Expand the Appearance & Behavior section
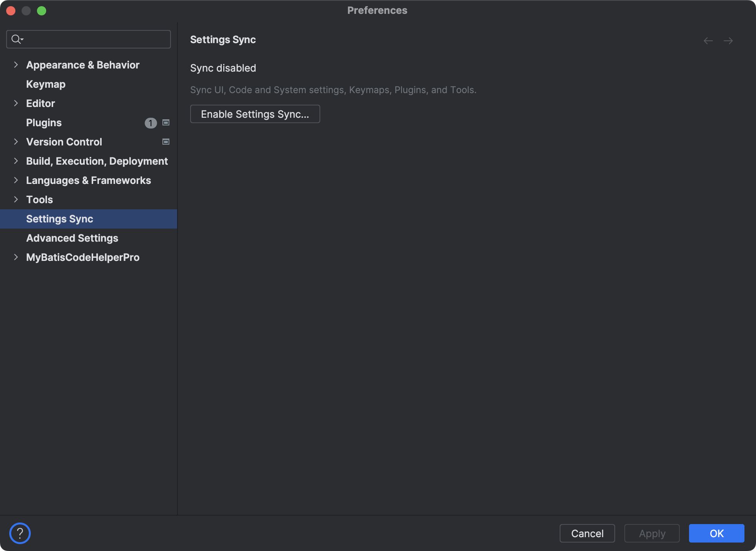The height and width of the screenshot is (551, 756). pos(16,65)
